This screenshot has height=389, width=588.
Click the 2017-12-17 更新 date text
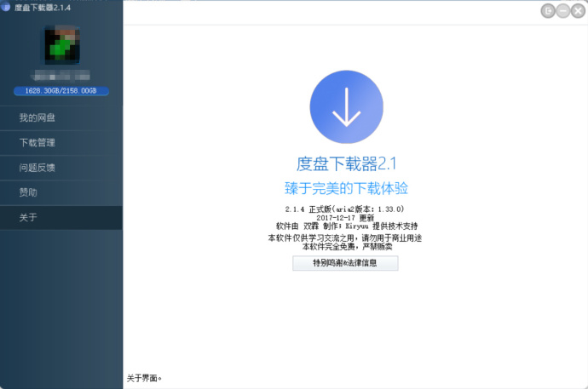(x=345, y=218)
